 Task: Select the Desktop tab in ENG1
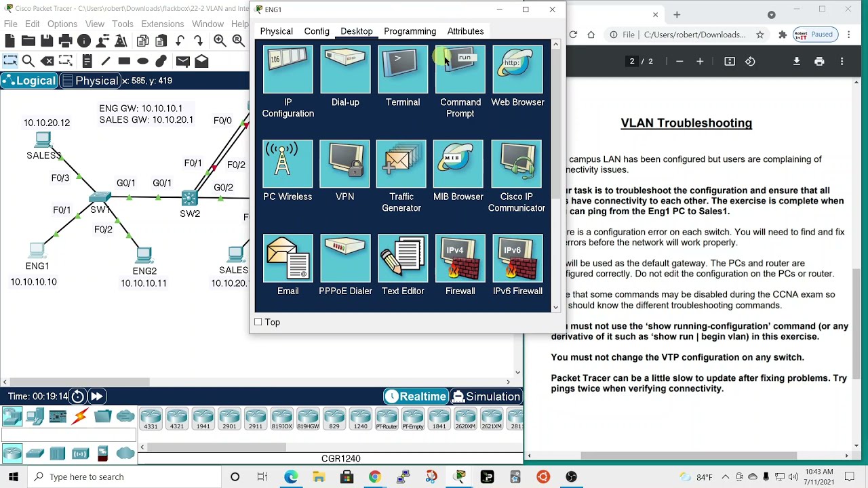(x=357, y=31)
